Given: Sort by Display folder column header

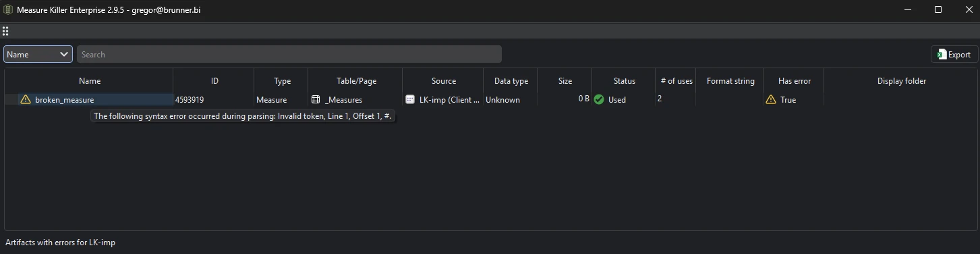Looking at the screenshot, I should tap(901, 81).
